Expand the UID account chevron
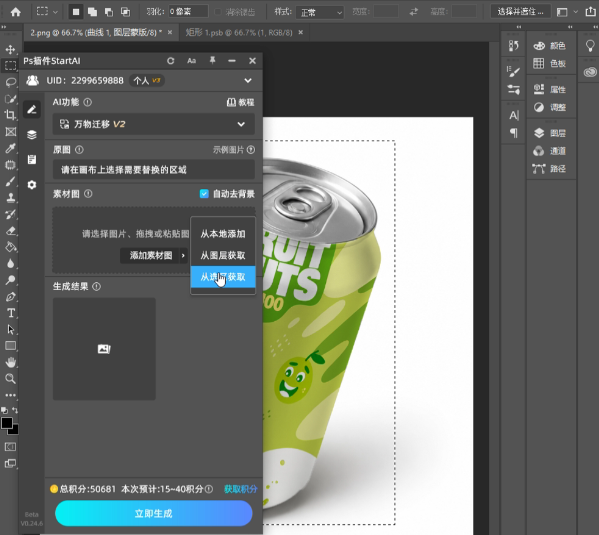 tap(248, 81)
